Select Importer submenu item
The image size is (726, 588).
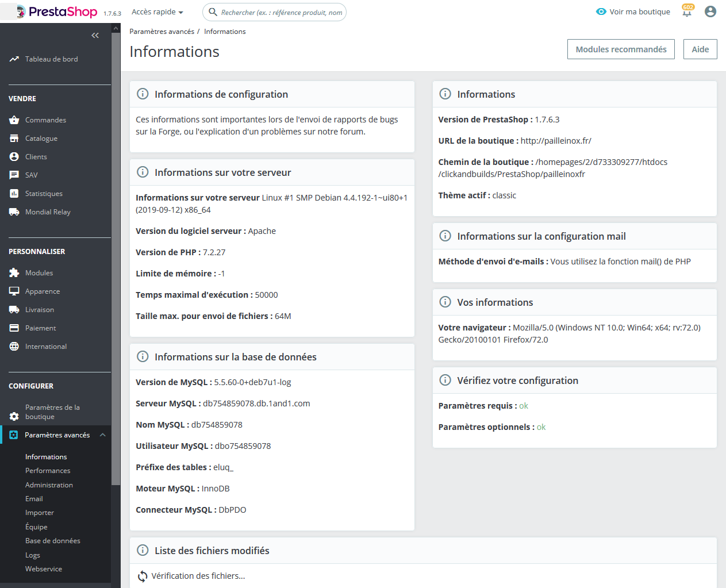(40, 513)
